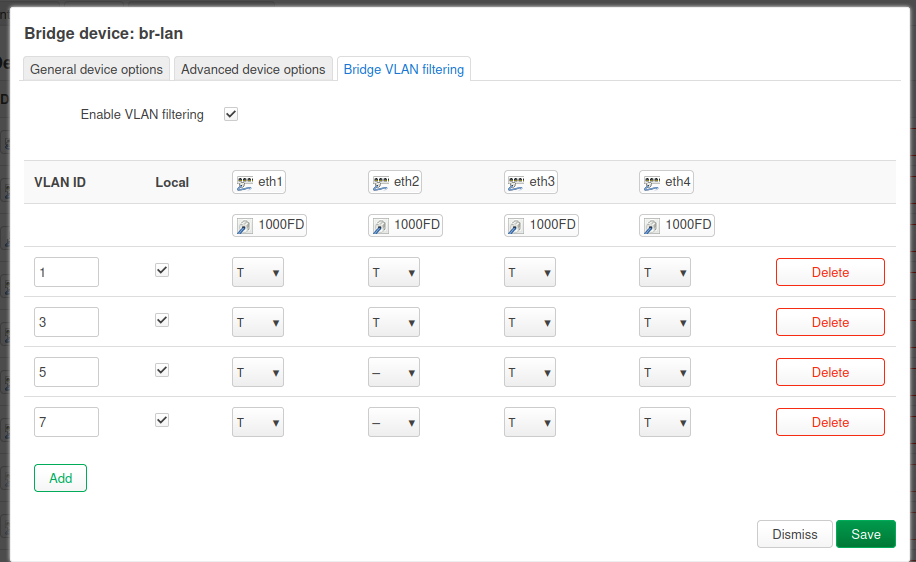The width and height of the screenshot is (916, 562).
Task: Open the Advanced device options tab
Action: coord(253,69)
